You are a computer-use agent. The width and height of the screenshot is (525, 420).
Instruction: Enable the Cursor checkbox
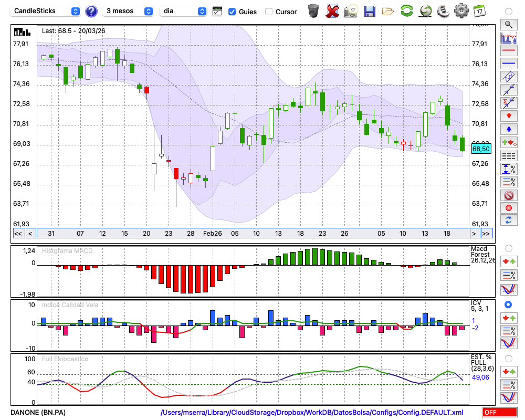pos(269,12)
